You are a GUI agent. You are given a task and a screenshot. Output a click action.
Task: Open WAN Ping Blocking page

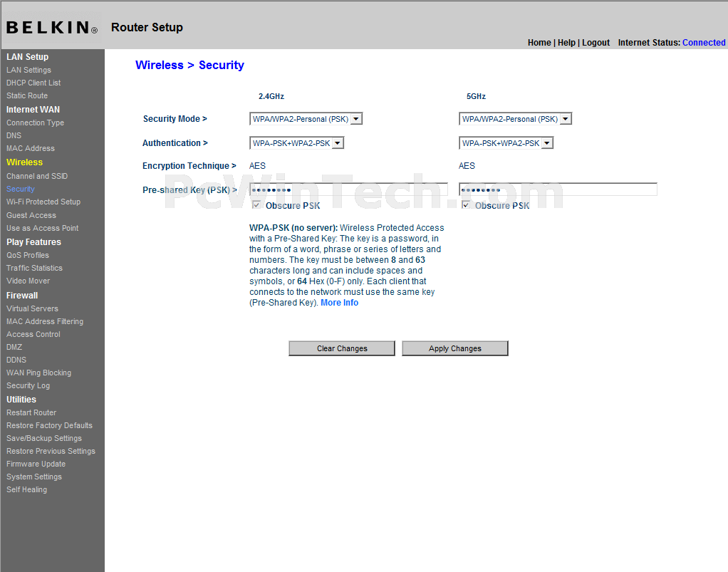coord(39,373)
